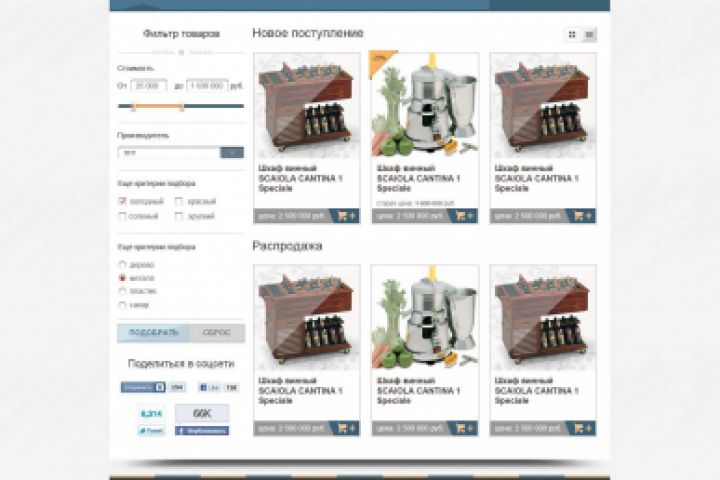
Task: Click the blue Facebook share button below 66K
Action: pos(202,431)
